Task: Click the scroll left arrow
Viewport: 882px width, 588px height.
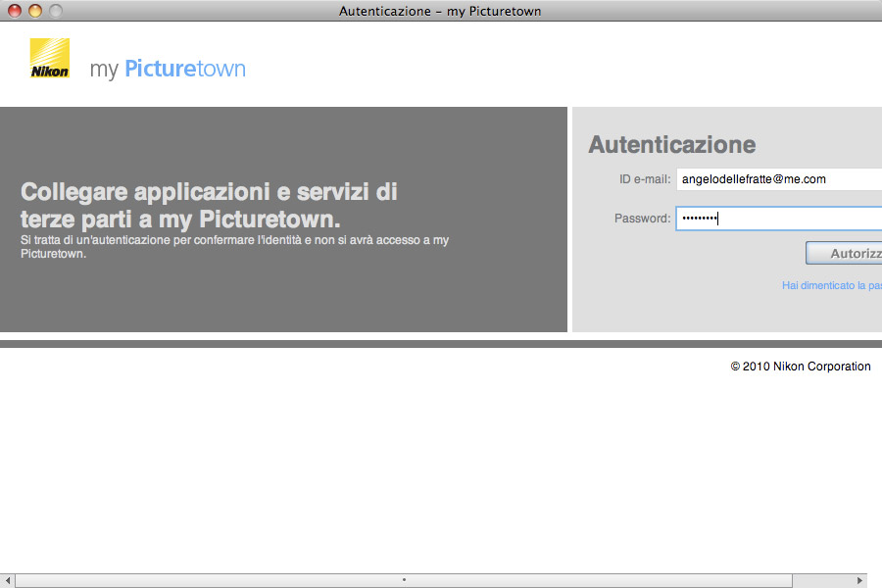Action: point(7,580)
